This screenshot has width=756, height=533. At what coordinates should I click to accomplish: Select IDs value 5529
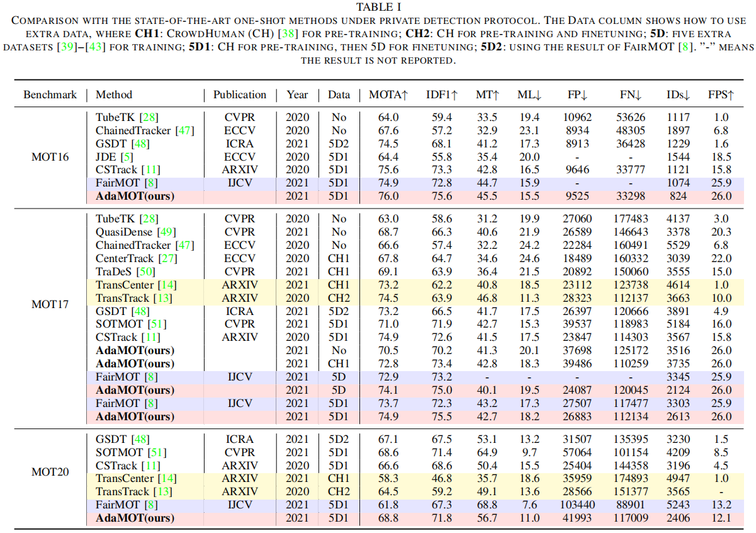coord(678,245)
